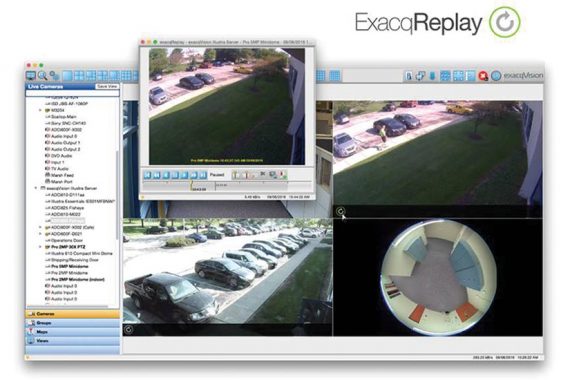Click the blue microphone icon in main toolbar

coord(432,76)
